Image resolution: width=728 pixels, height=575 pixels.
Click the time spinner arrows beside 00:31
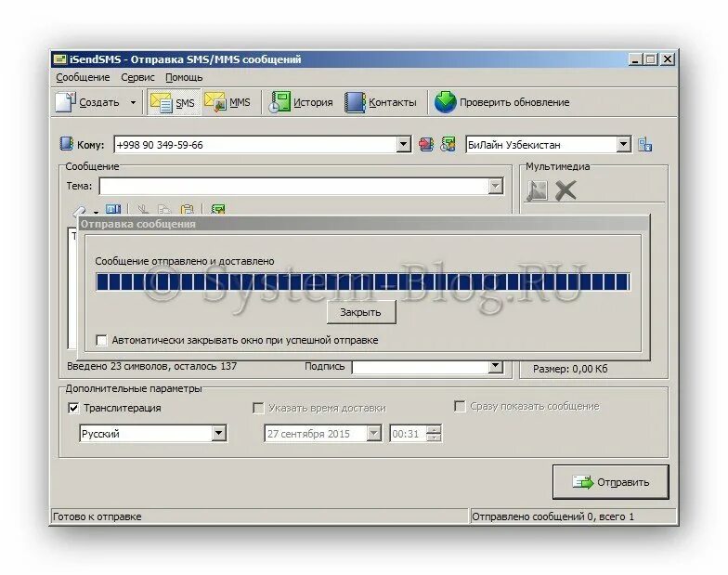[434, 434]
